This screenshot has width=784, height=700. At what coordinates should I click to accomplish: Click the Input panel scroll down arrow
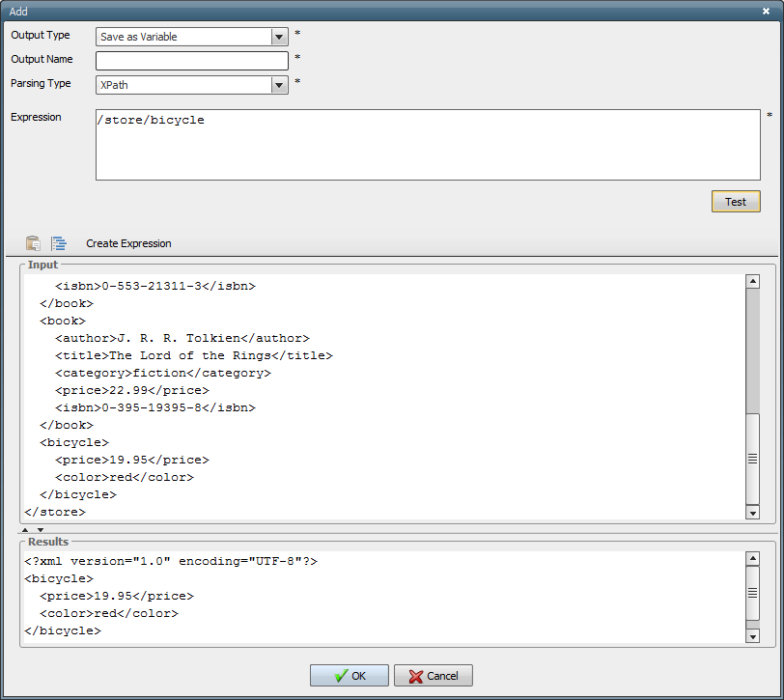[752, 513]
